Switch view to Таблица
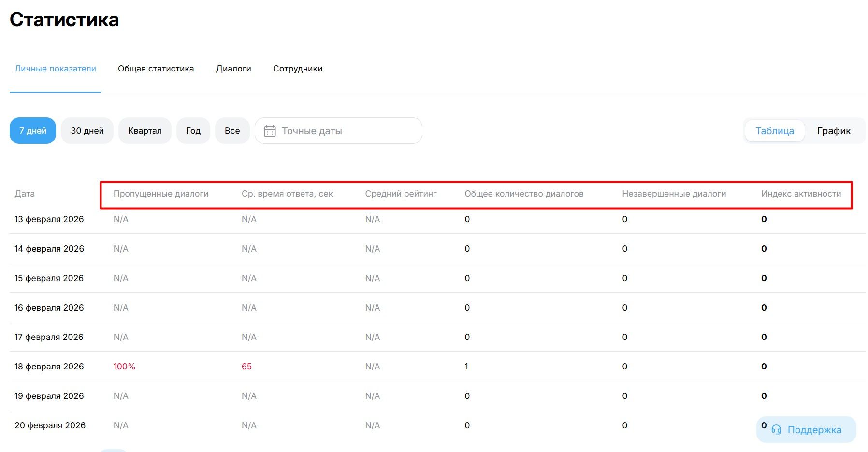The height and width of the screenshot is (452, 868). [x=774, y=131]
